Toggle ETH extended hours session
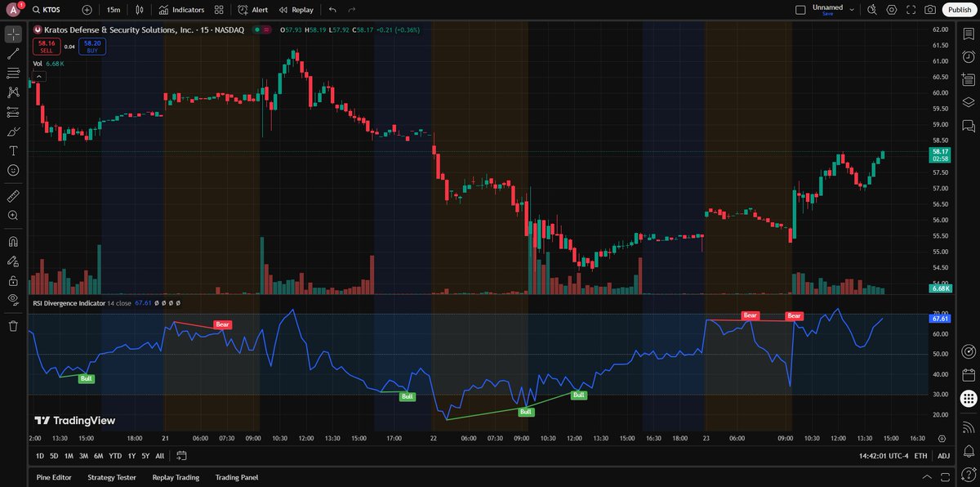 [x=920, y=456]
